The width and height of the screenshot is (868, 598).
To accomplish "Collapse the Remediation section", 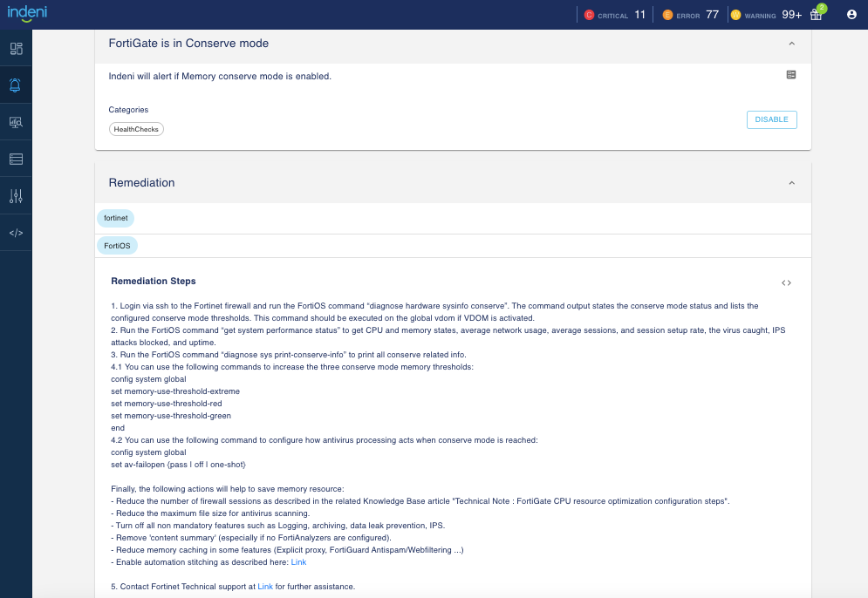I will (791, 182).
